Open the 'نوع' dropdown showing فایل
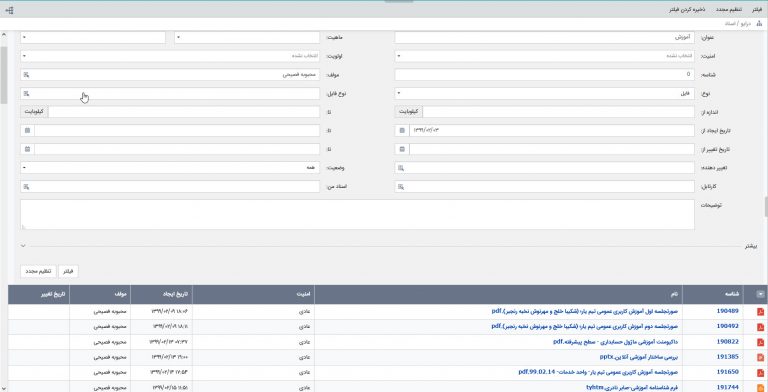Viewport: 768px width, 392px height. (544, 94)
